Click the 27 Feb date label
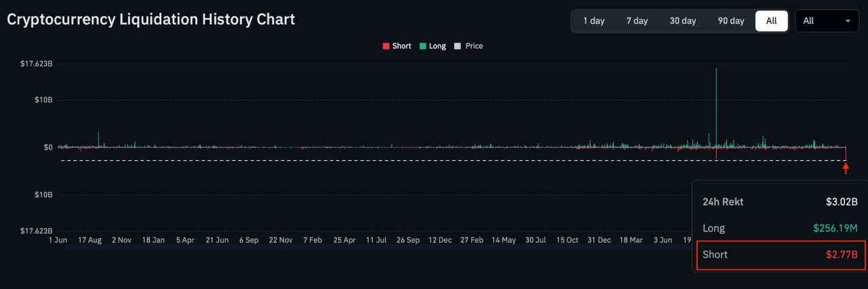The height and width of the screenshot is (289, 868). coord(471,240)
